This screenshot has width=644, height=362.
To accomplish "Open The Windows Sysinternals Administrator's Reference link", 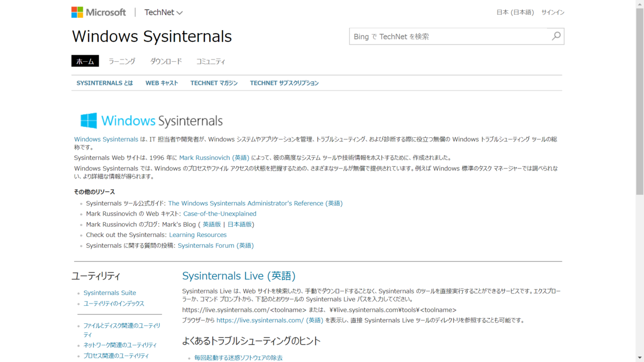I will click(x=255, y=203).
